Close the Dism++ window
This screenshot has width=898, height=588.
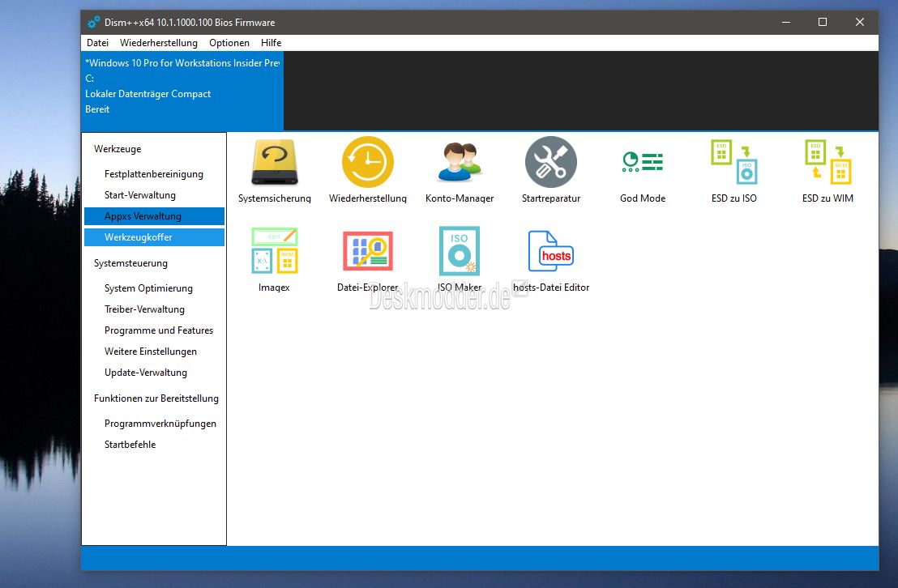[x=860, y=23]
